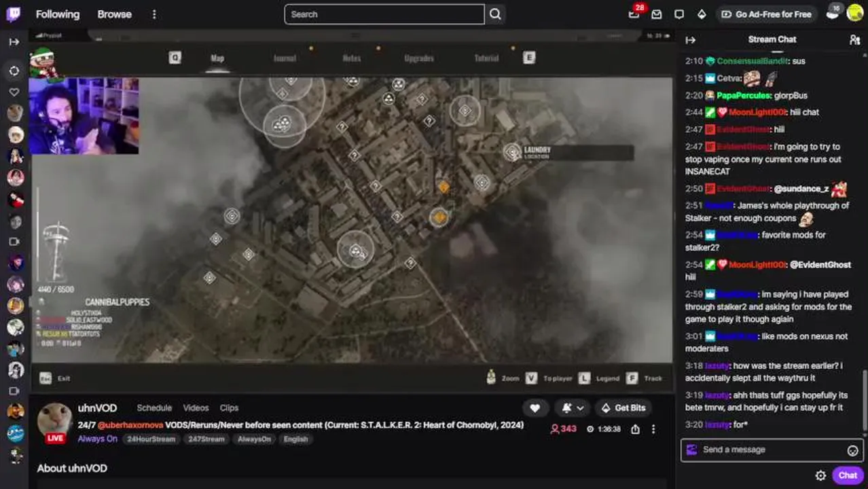Open the Twitch home logo
Image resolution: width=868 pixels, height=489 pixels.
coord(13,14)
